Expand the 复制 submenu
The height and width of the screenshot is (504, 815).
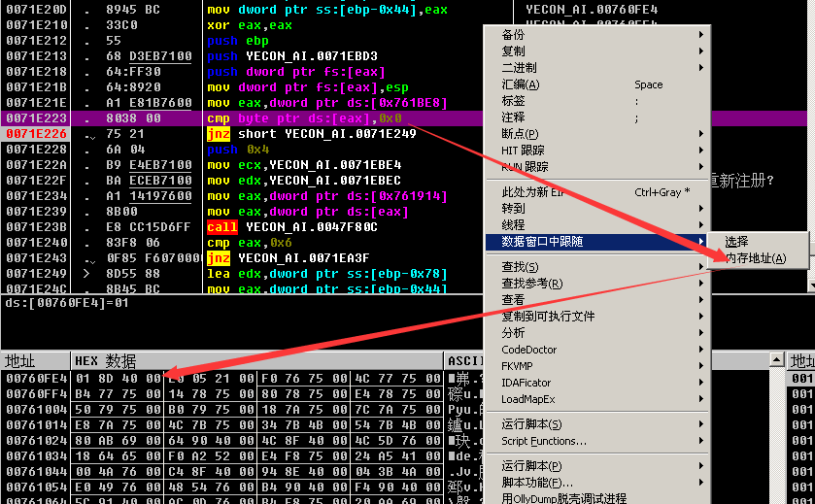[x=514, y=51]
